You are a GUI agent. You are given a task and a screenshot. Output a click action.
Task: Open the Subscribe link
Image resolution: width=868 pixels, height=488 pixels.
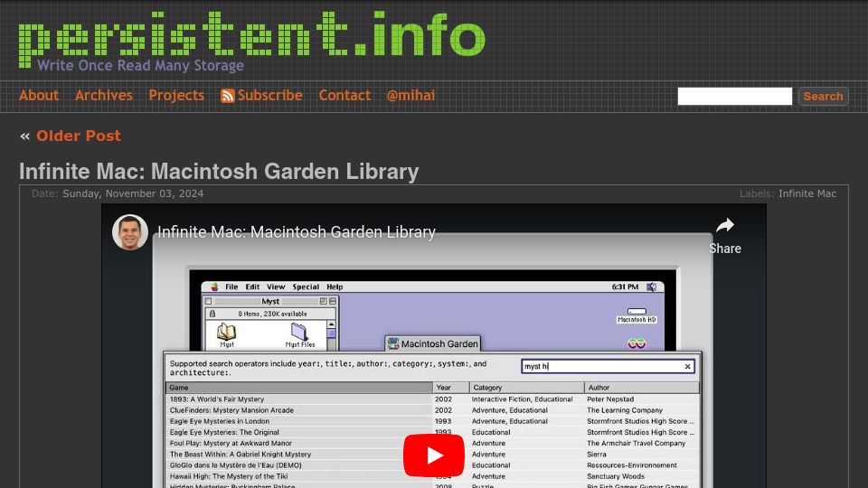coord(269,95)
